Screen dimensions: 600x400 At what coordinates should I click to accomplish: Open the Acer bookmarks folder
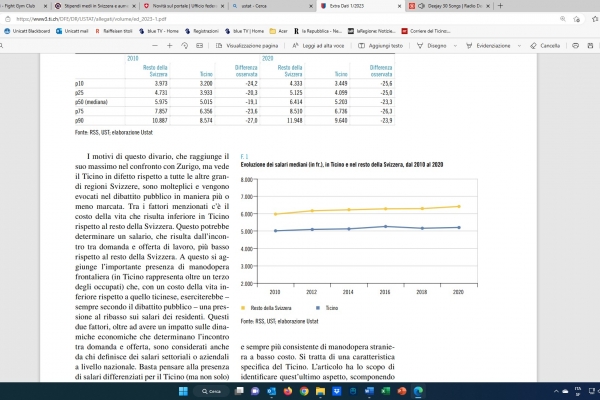coord(278,31)
